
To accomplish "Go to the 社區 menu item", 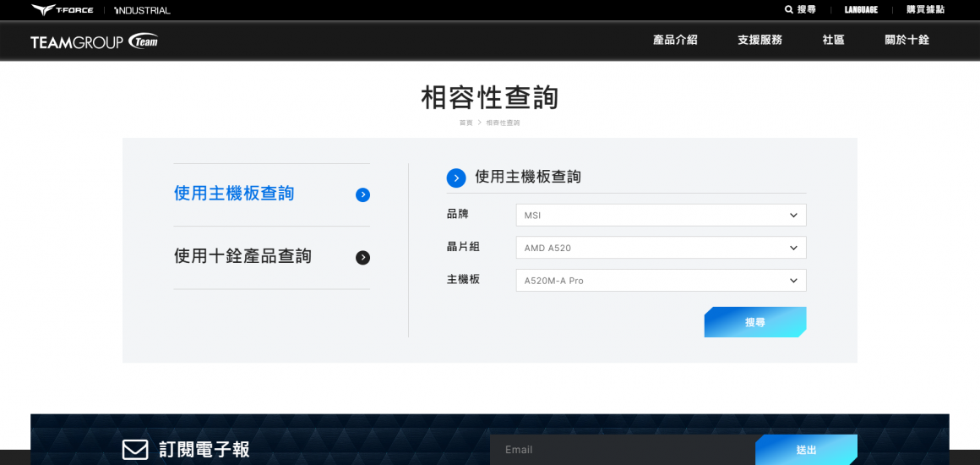I will [833, 40].
